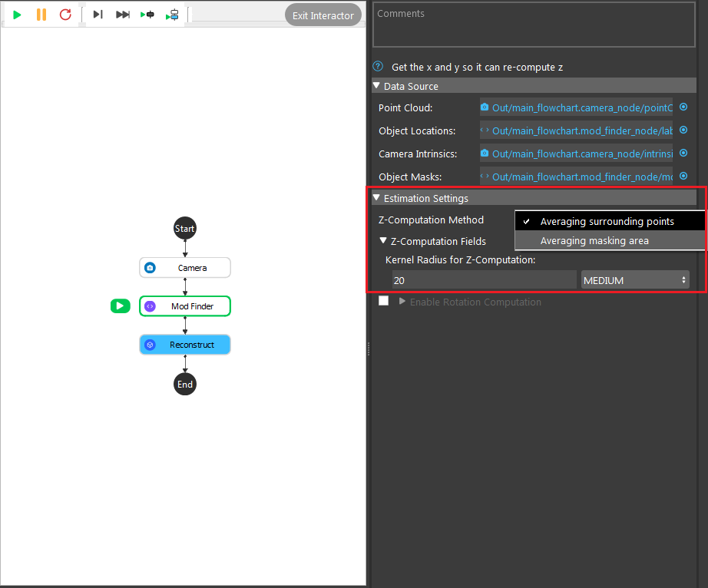Click the End node in the flowchart
708x588 pixels.
[184, 384]
